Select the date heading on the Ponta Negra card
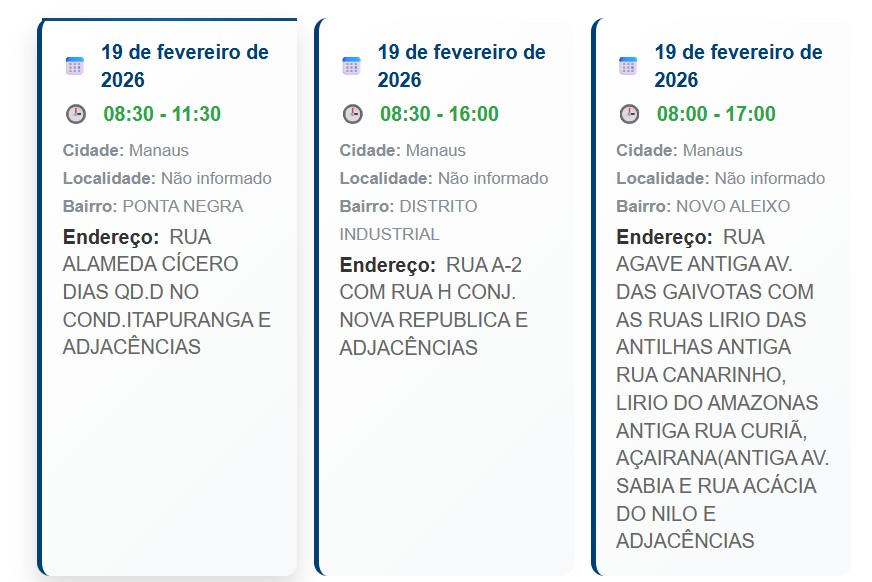Viewport: 872px width, 582px height. (184, 66)
